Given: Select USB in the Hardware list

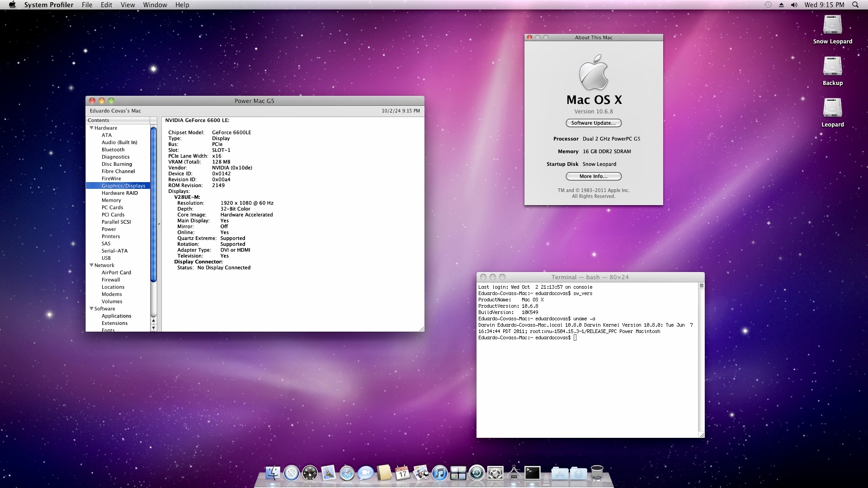Looking at the screenshot, I should pyautogui.click(x=106, y=258).
